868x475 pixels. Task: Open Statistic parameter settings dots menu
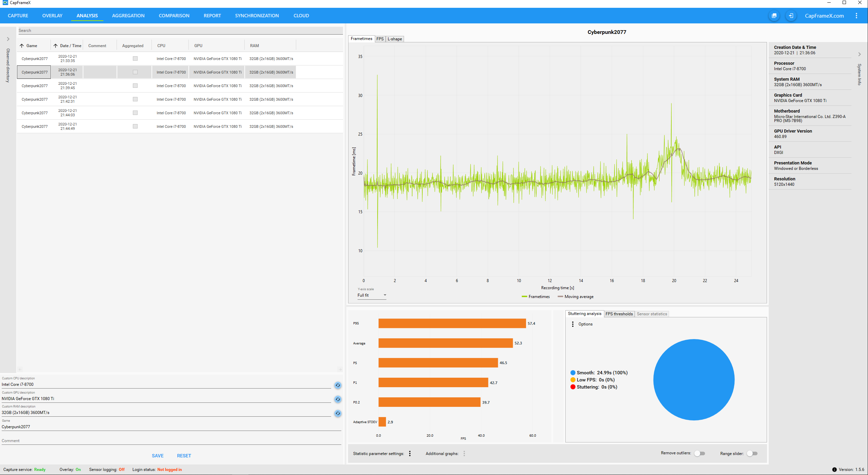click(410, 454)
